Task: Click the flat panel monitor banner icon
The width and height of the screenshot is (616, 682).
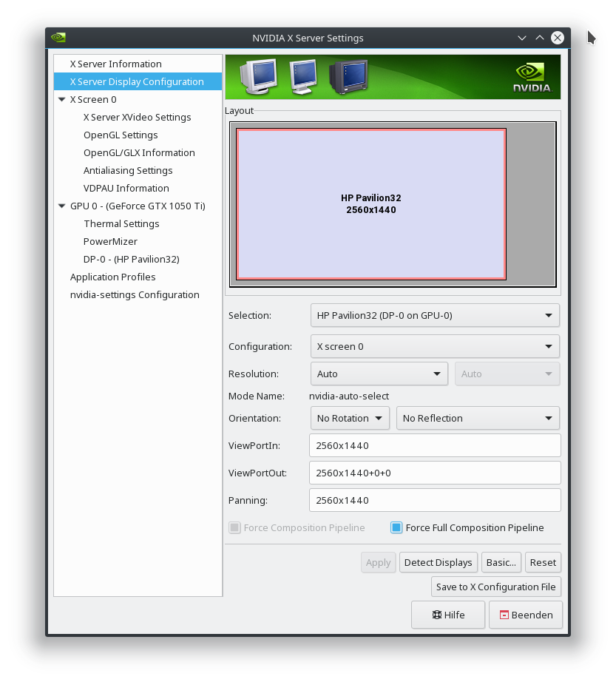Action: (x=303, y=76)
